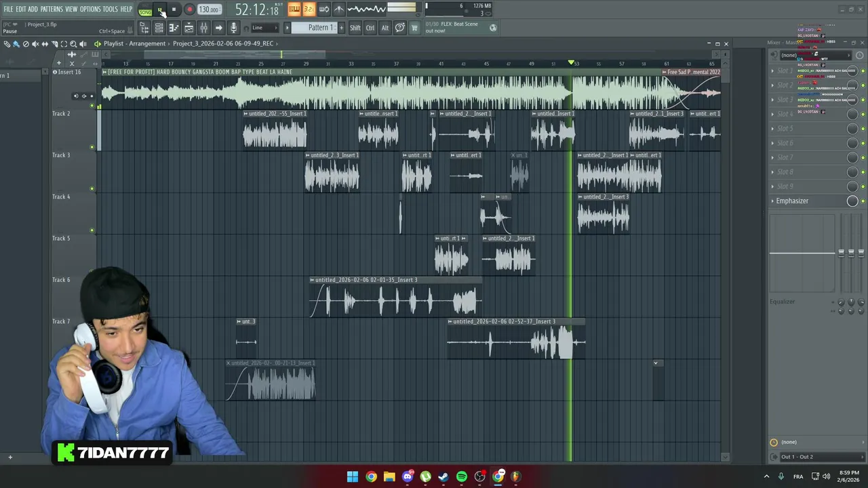The image size is (868, 488).
Task: Click the plus button next to Pattern 1
Action: coord(341,28)
